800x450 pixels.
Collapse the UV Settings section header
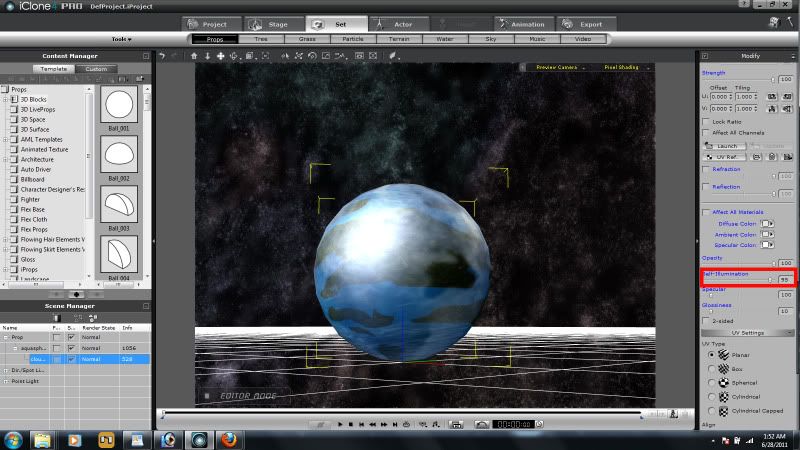pos(747,333)
